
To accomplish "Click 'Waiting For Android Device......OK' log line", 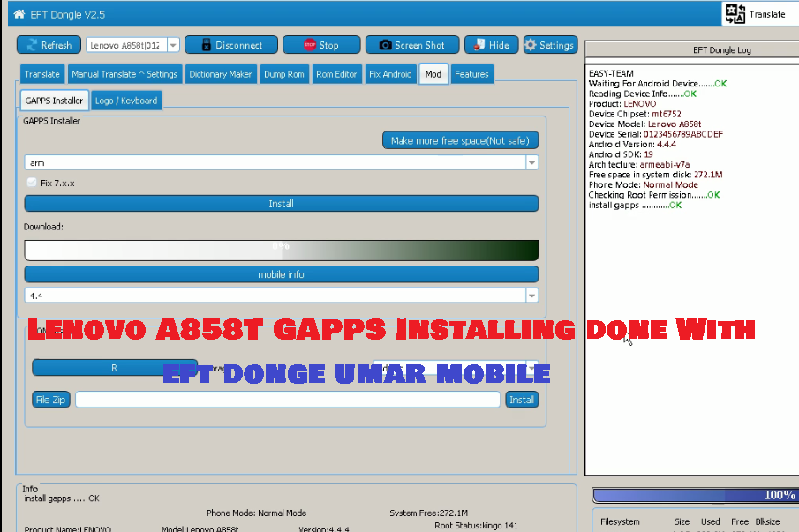I will coord(658,84).
